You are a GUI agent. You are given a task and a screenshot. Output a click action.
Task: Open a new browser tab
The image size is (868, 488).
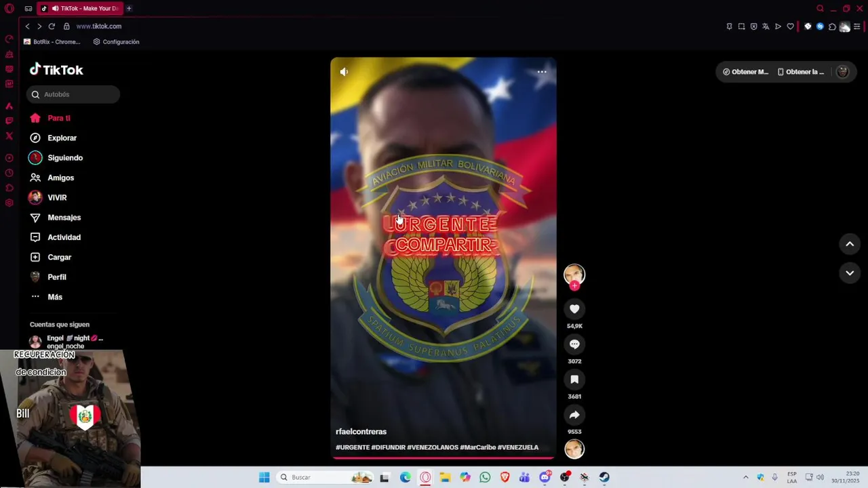129,9
